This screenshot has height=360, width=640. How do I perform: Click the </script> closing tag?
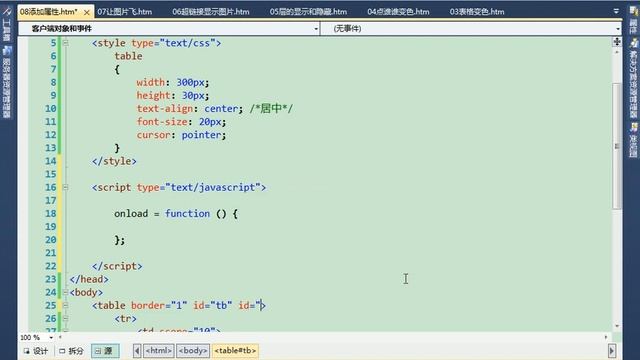[117, 266]
